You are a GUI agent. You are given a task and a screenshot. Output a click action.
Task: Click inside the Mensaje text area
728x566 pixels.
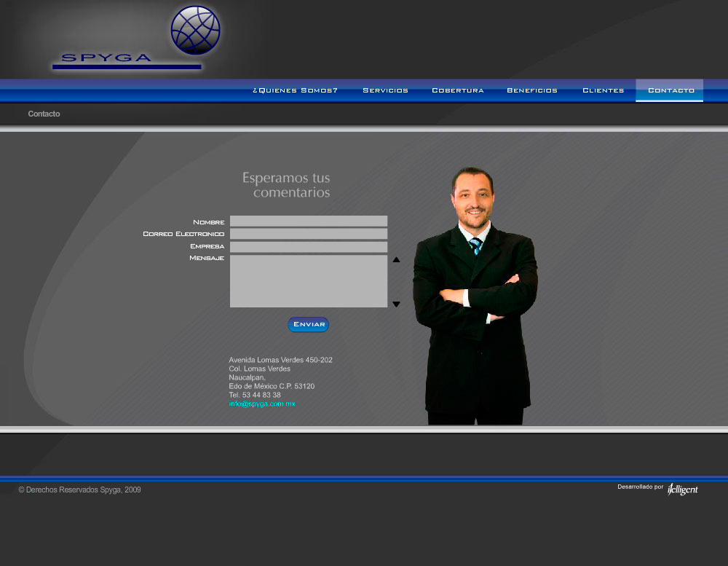308,280
